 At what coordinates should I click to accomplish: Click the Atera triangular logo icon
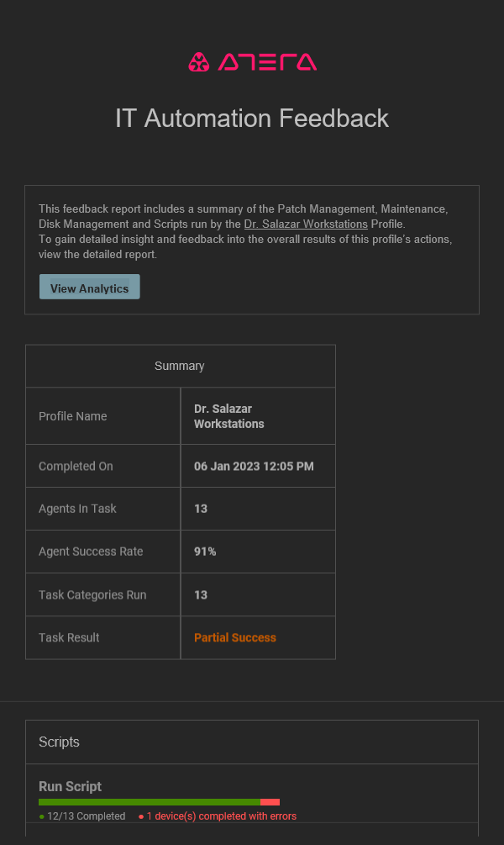tap(199, 61)
